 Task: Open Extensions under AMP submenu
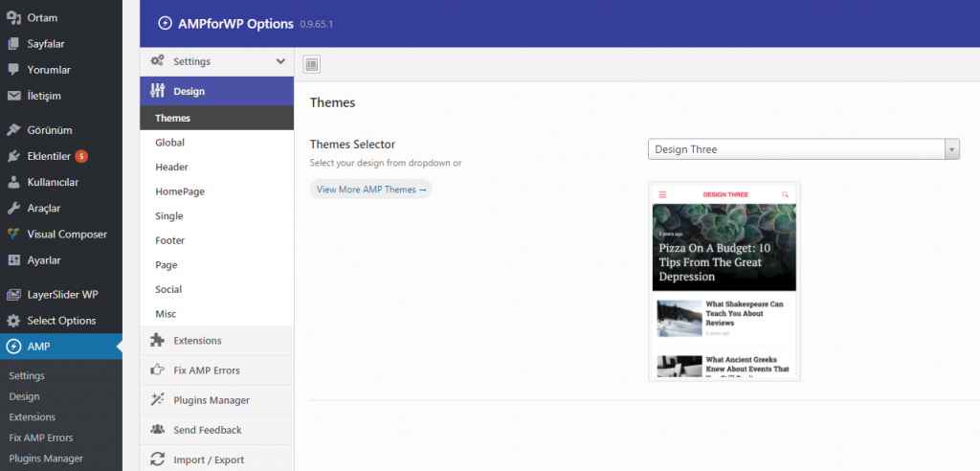coord(33,416)
